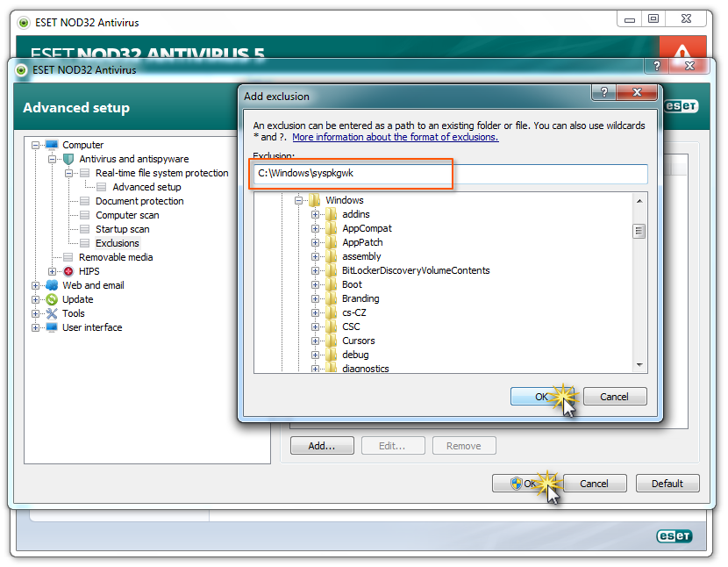Click the Real-time file system protection page icon
The width and height of the screenshot is (728, 567).
click(84, 174)
